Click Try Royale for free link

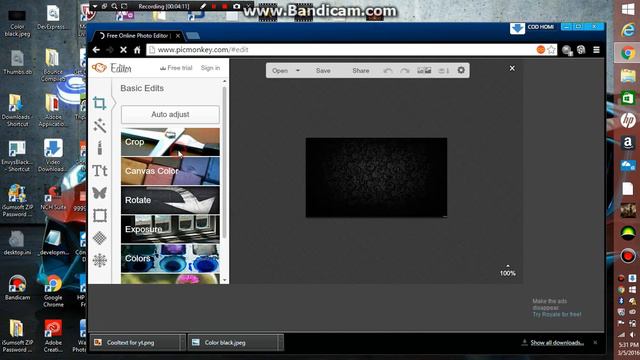pos(557,314)
